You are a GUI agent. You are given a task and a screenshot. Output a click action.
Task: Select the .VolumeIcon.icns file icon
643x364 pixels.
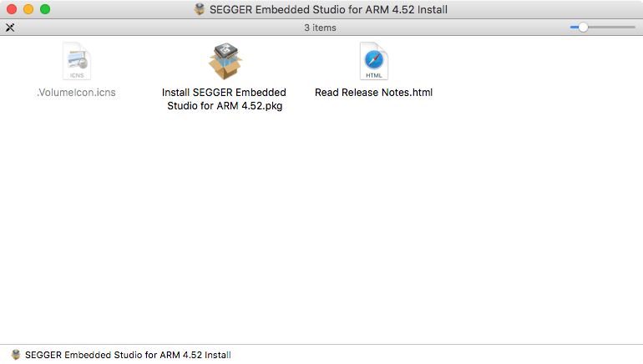point(76,61)
